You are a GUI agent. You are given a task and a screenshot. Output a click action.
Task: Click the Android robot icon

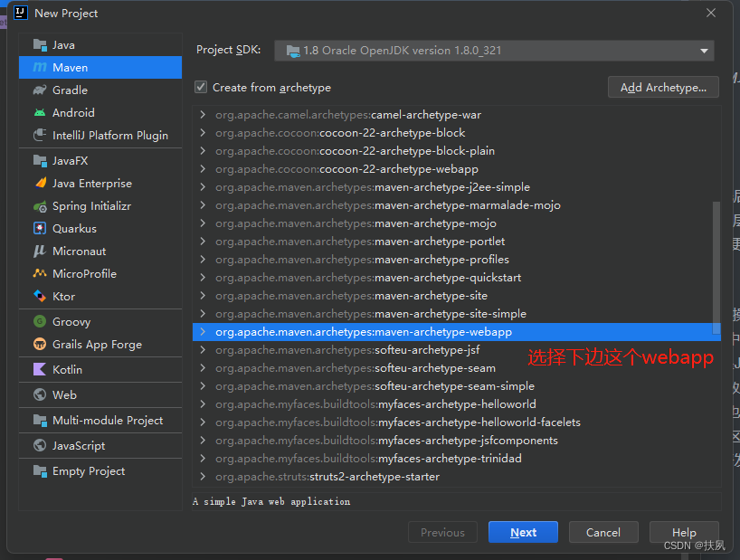click(40, 113)
